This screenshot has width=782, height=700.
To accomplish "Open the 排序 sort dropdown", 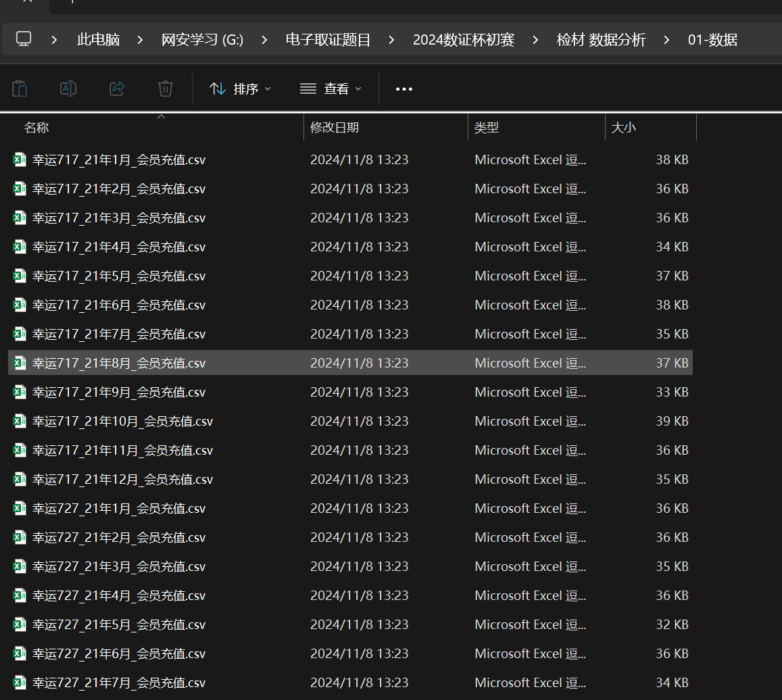I will click(x=240, y=89).
